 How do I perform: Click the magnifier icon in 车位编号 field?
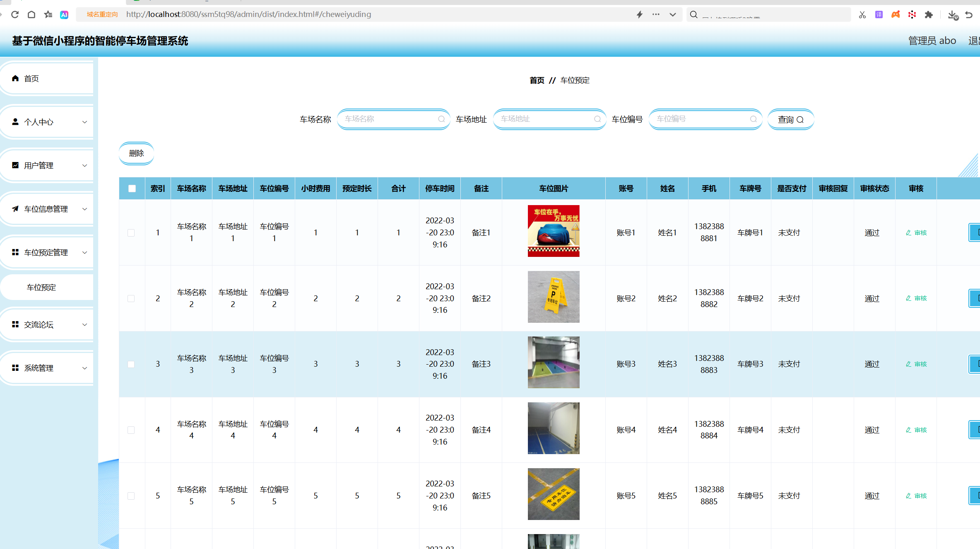(754, 119)
